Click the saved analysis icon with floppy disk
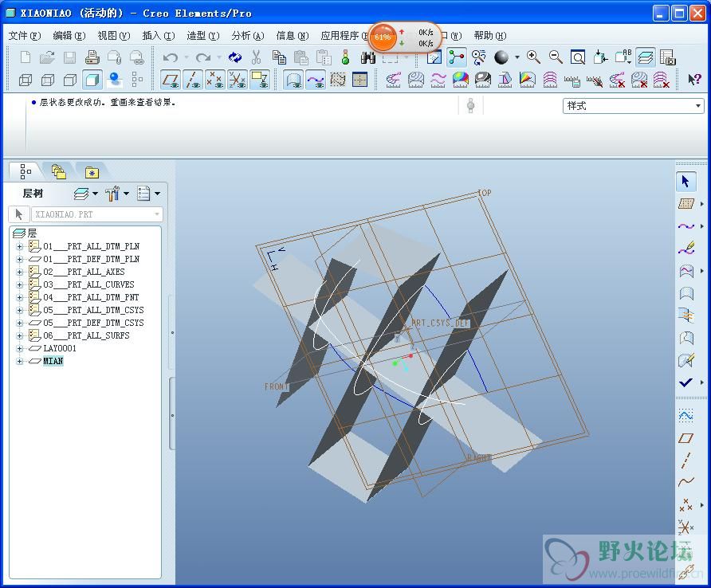 [572, 80]
